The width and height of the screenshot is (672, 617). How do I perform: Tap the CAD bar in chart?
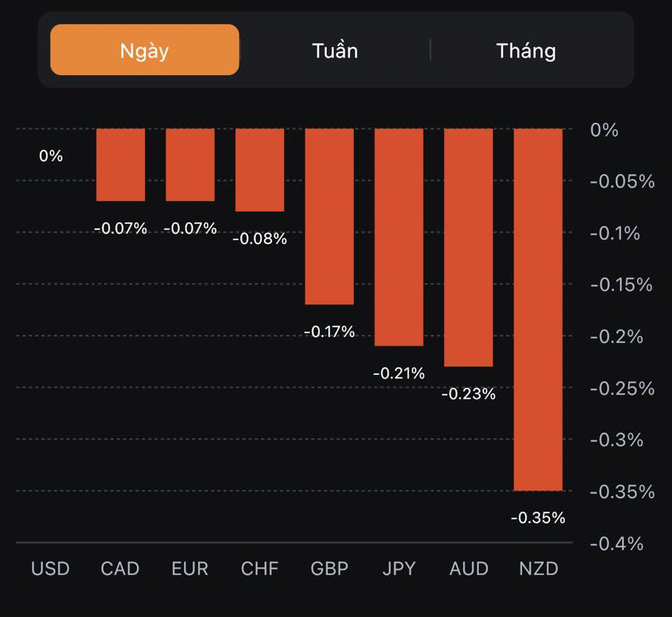coord(121,165)
